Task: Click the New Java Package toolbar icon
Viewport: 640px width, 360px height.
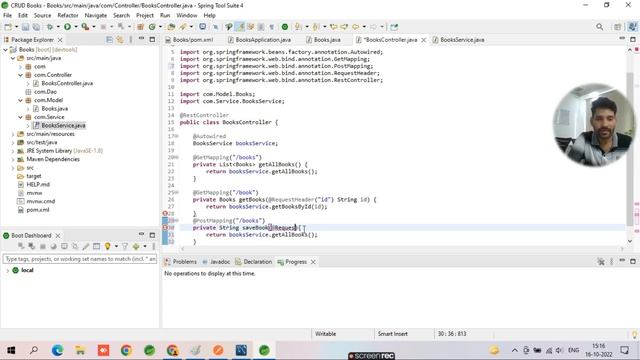Action: tap(140, 27)
